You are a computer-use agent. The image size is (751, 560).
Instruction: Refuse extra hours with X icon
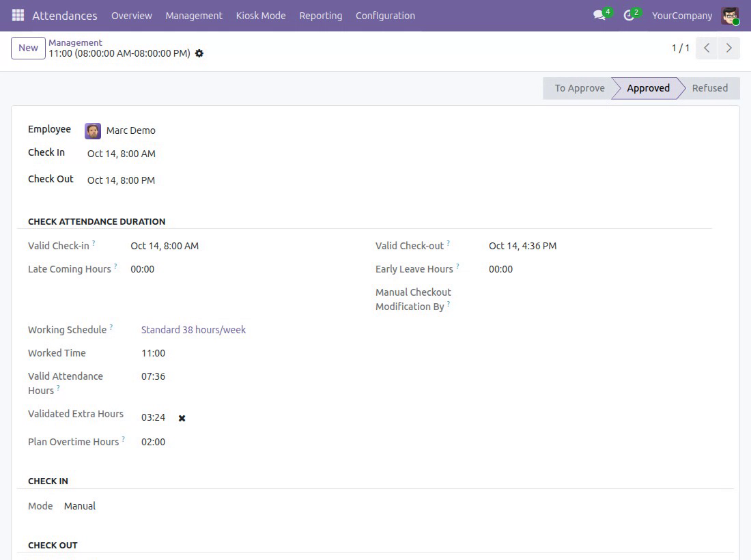[x=182, y=418]
